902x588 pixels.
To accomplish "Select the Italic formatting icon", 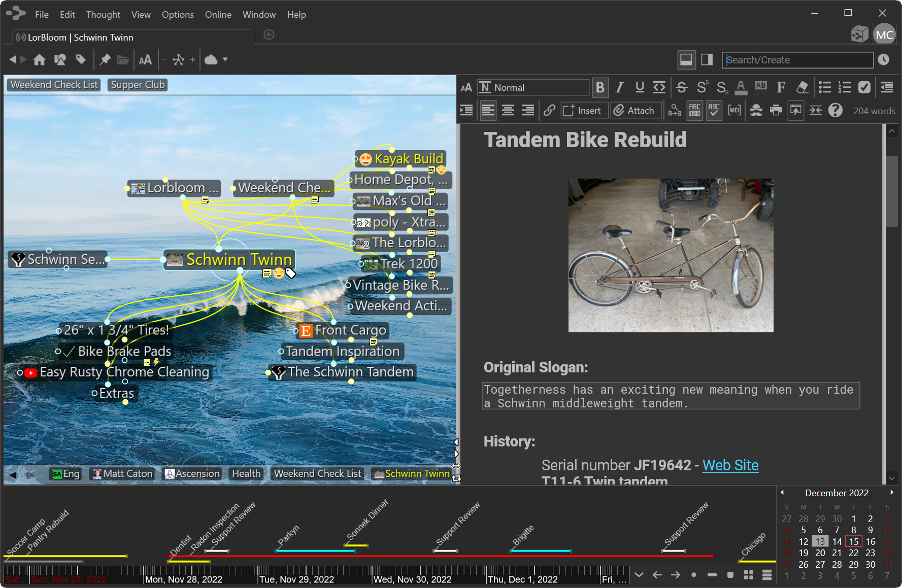I will pyautogui.click(x=620, y=87).
